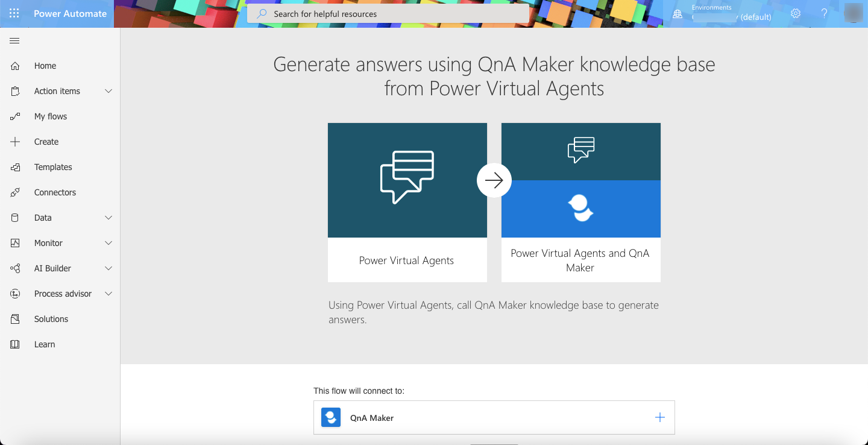The image size is (868, 445).
Task: Click 'This flow will connect to:' label
Action: coord(359,391)
